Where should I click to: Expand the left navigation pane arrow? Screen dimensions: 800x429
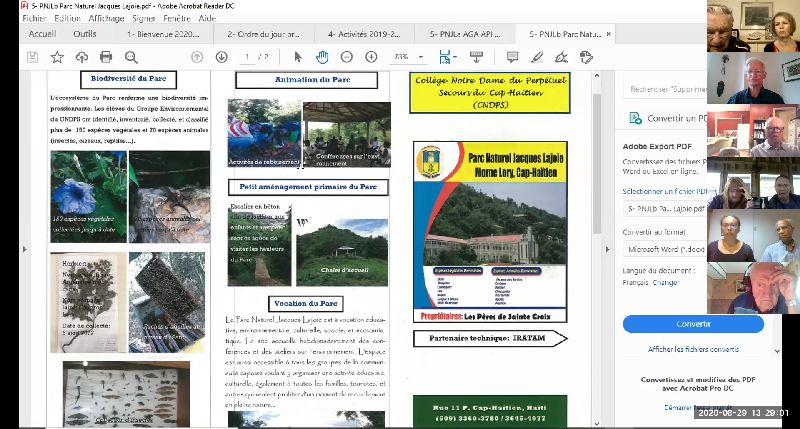click(x=24, y=249)
